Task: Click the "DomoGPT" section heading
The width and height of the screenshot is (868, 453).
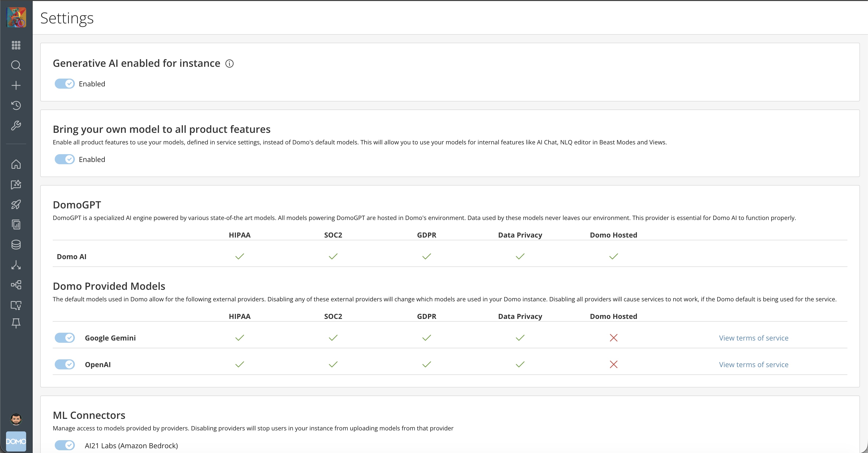Action: pos(77,205)
